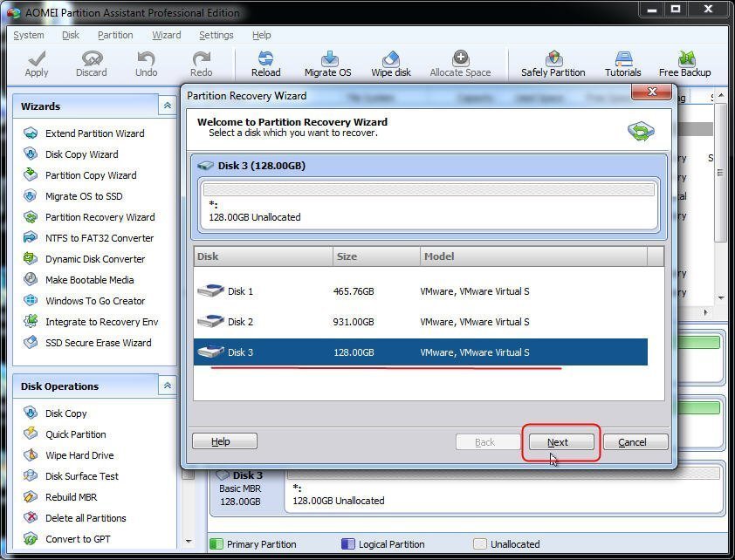Click the Allocate Space toolbar icon

point(460,64)
